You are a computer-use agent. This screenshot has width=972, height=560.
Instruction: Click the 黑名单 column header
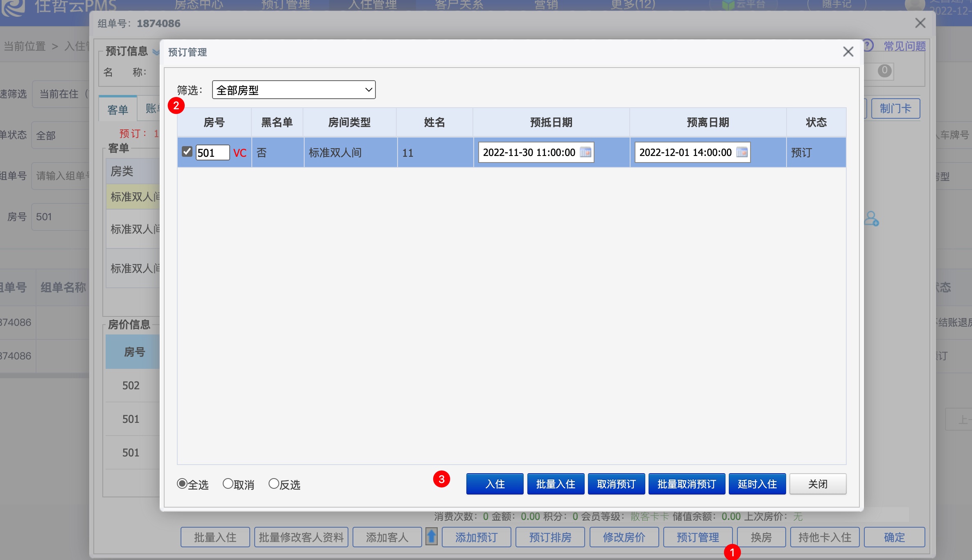tap(277, 122)
